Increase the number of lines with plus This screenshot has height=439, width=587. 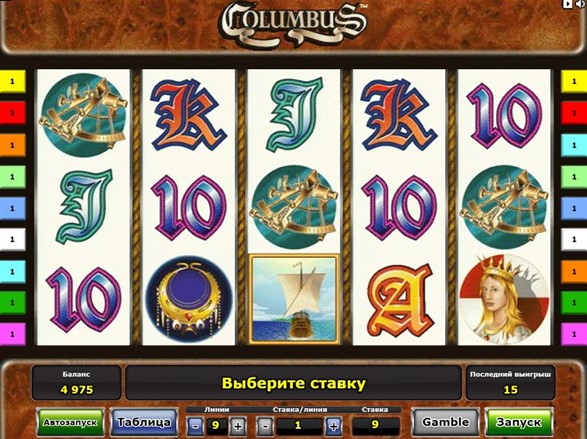238,426
